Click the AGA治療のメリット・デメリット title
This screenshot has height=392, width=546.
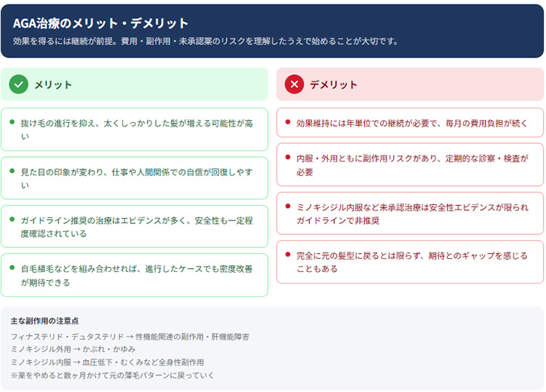pyautogui.click(x=100, y=23)
